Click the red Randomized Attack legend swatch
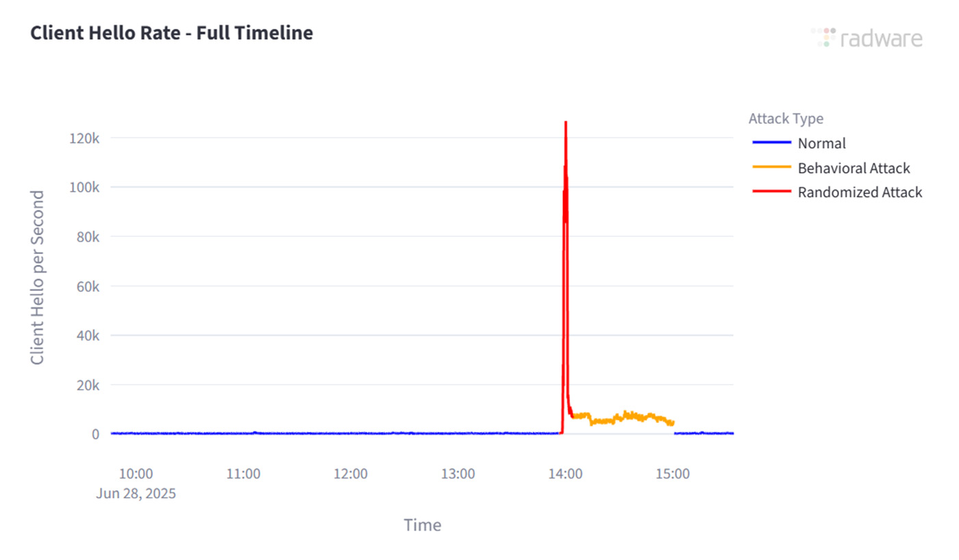 pos(771,192)
